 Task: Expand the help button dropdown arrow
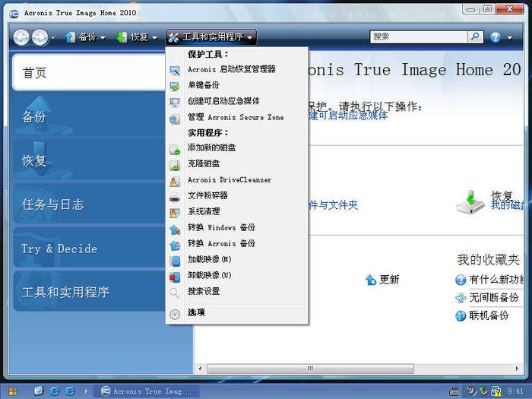pyautogui.click(x=510, y=38)
